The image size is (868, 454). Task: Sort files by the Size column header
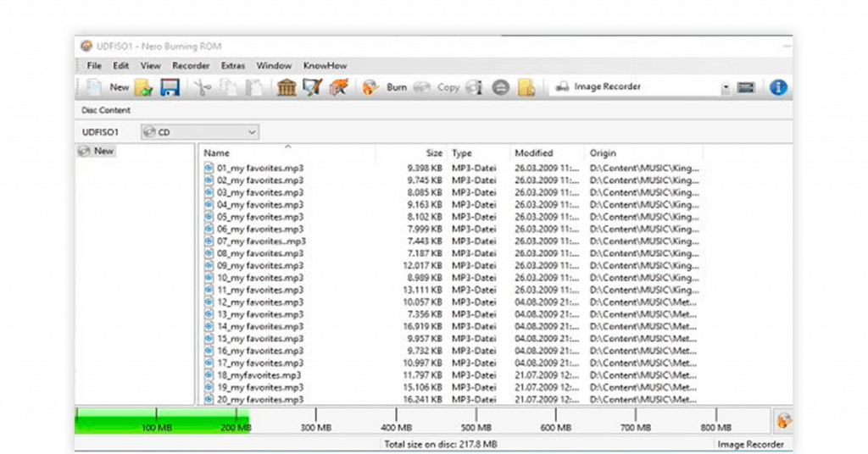(434, 153)
